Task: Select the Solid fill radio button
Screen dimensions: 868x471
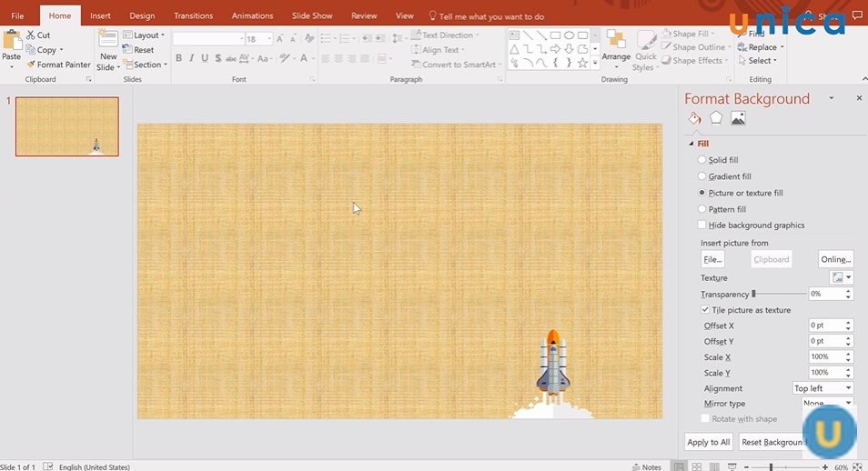Action: pyautogui.click(x=701, y=160)
